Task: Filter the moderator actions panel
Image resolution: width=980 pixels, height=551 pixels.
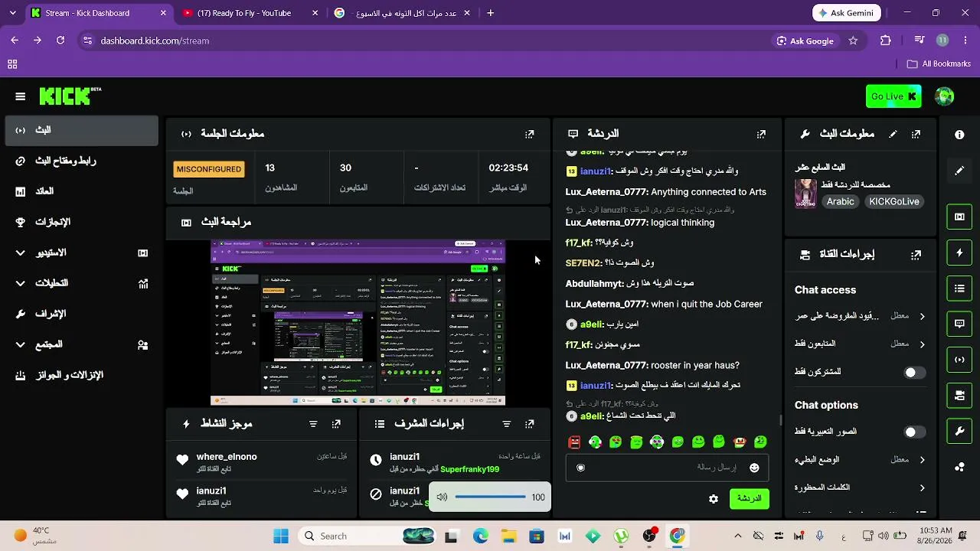Action: tap(506, 424)
